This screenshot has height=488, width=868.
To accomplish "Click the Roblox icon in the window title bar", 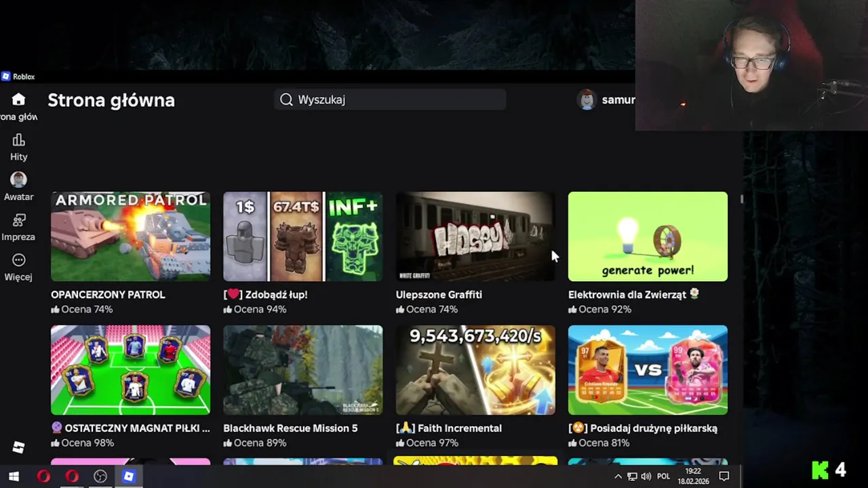I will 6,77.
